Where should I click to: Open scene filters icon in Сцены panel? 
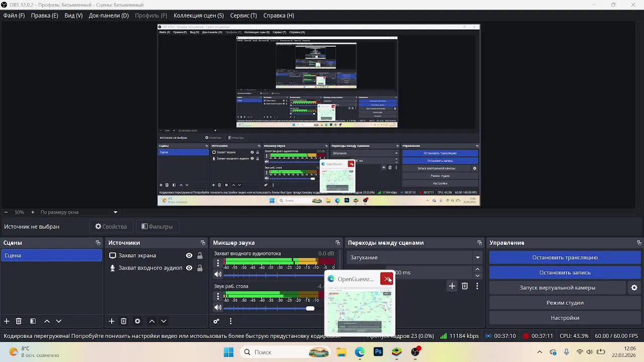[x=33, y=321]
